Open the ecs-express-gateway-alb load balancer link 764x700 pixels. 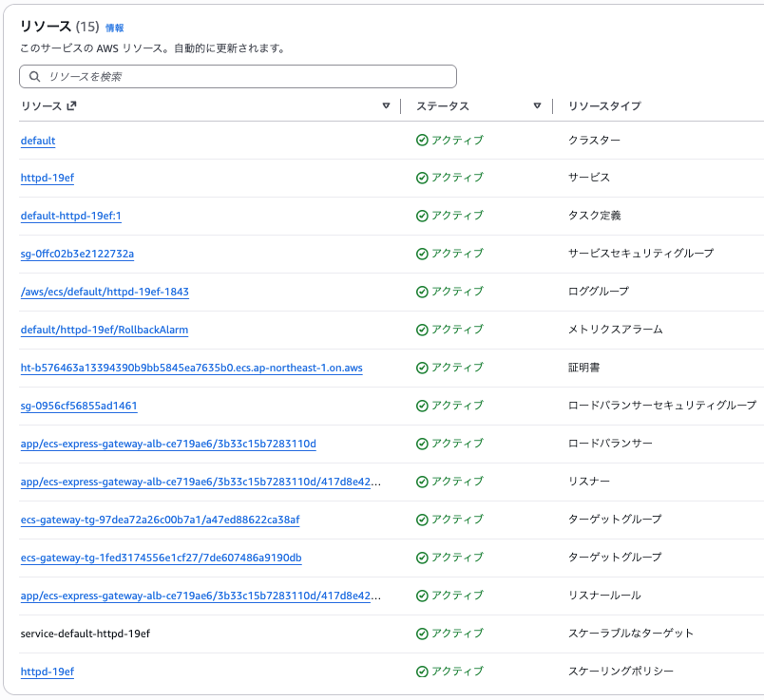(x=166, y=444)
